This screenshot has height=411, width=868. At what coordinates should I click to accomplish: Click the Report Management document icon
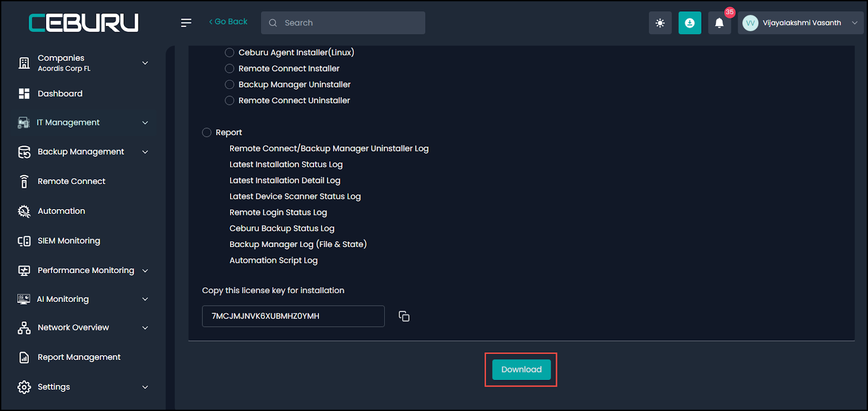(x=24, y=357)
